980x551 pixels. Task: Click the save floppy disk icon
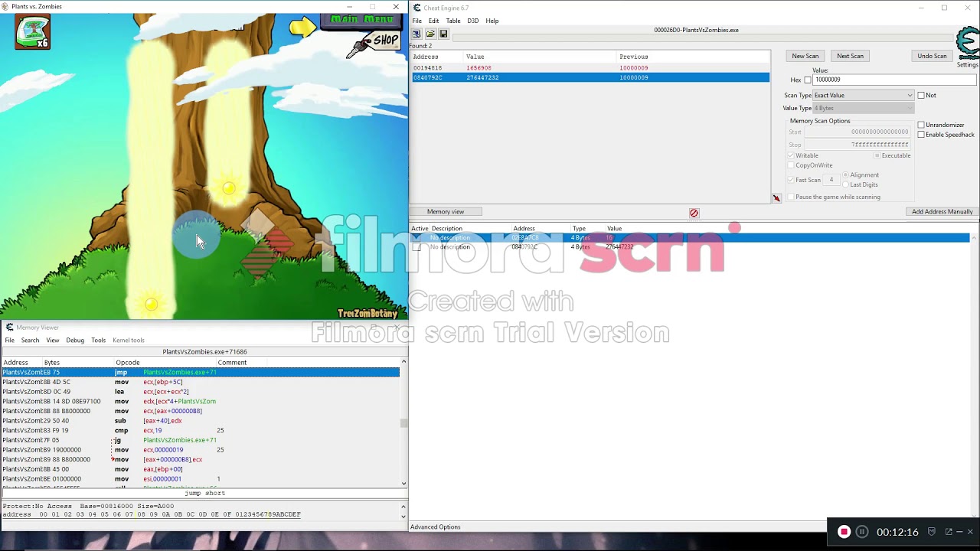443,34
